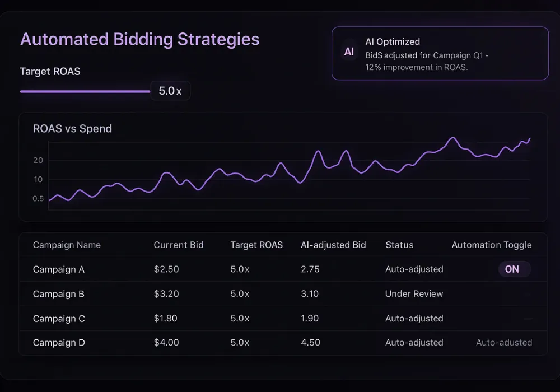Image resolution: width=560 pixels, height=392 pixels.
Task: Click the AI badge icon
Action: point(349,52)
